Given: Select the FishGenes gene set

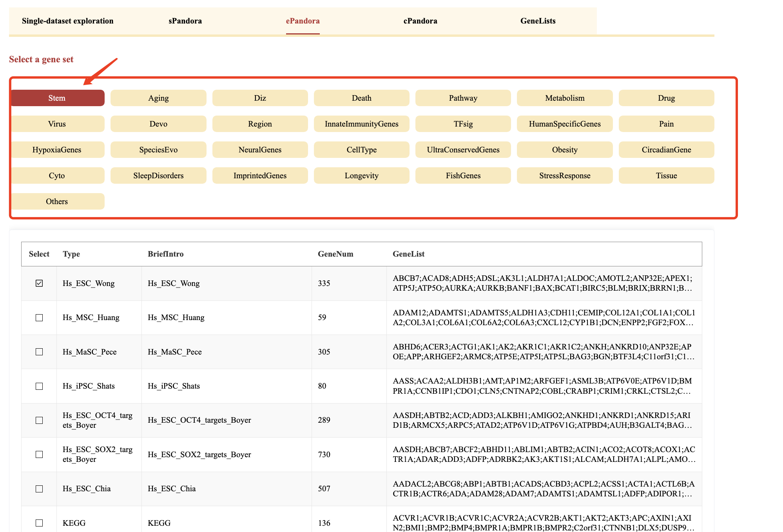Looking at the screenshot, I should [463, 176].
